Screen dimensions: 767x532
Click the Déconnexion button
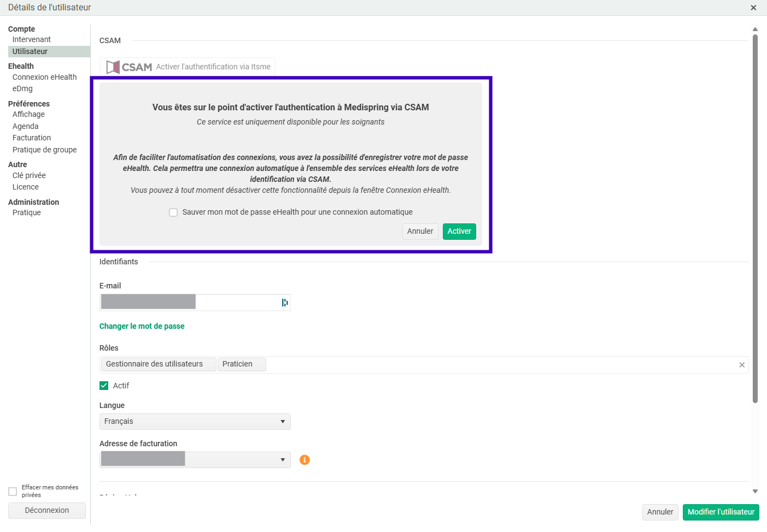47,510
